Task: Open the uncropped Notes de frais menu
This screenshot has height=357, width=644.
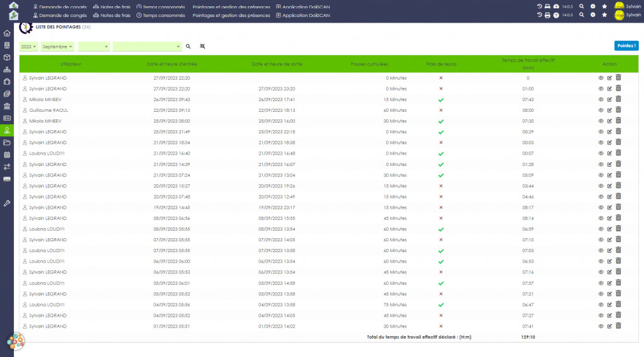Action: (112, 15)
